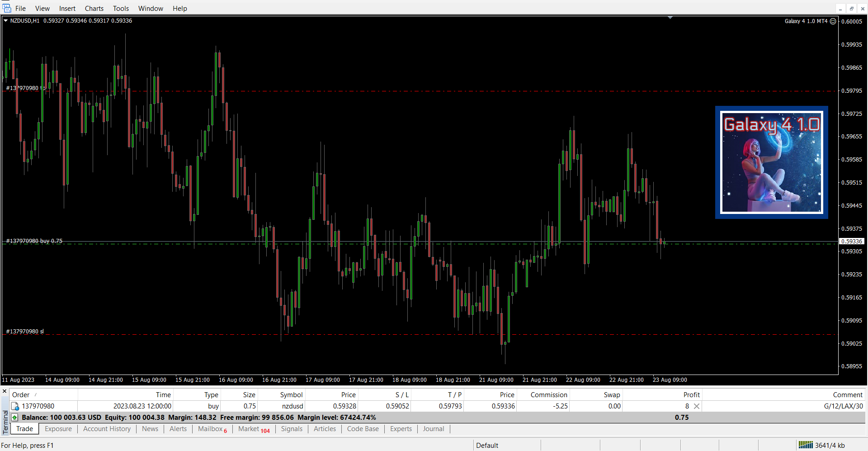
Task: Open the Mailbox tab
Action: [x=210, y=429]
